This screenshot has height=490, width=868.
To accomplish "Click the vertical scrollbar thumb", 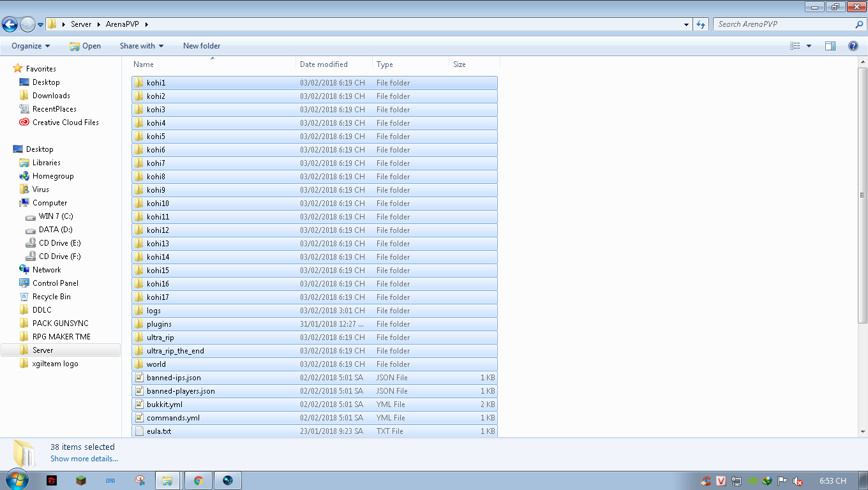I will [863, 194].
